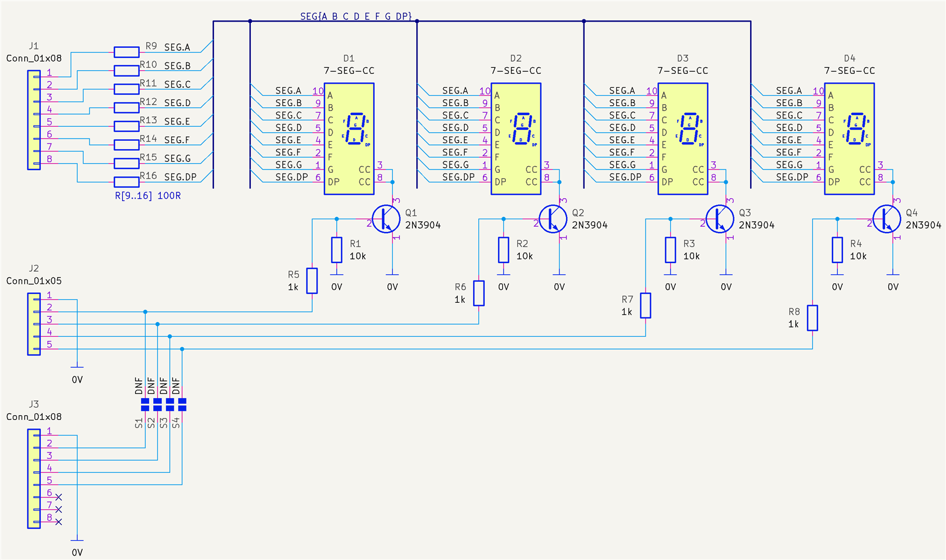946x560 pixels.
Task: Click the 10k value text of R3
Action: tap(692, 256)
